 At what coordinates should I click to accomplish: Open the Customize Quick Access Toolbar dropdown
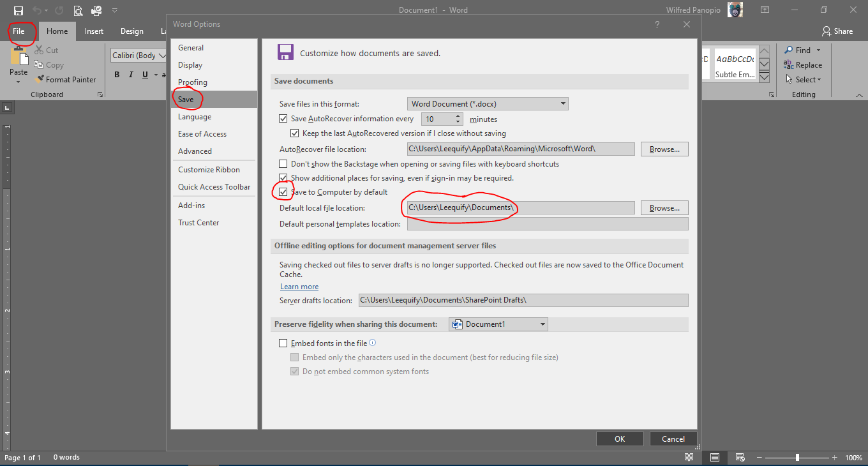coord(115,10)
